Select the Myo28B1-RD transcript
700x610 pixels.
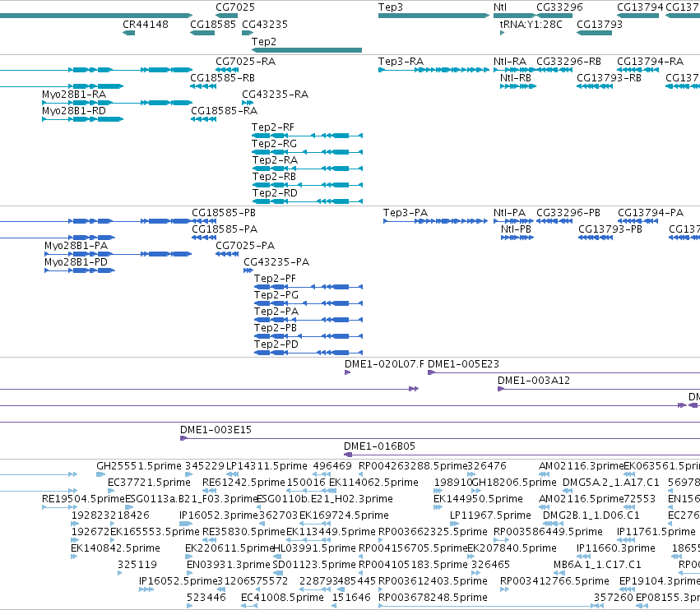coord(82,119)
